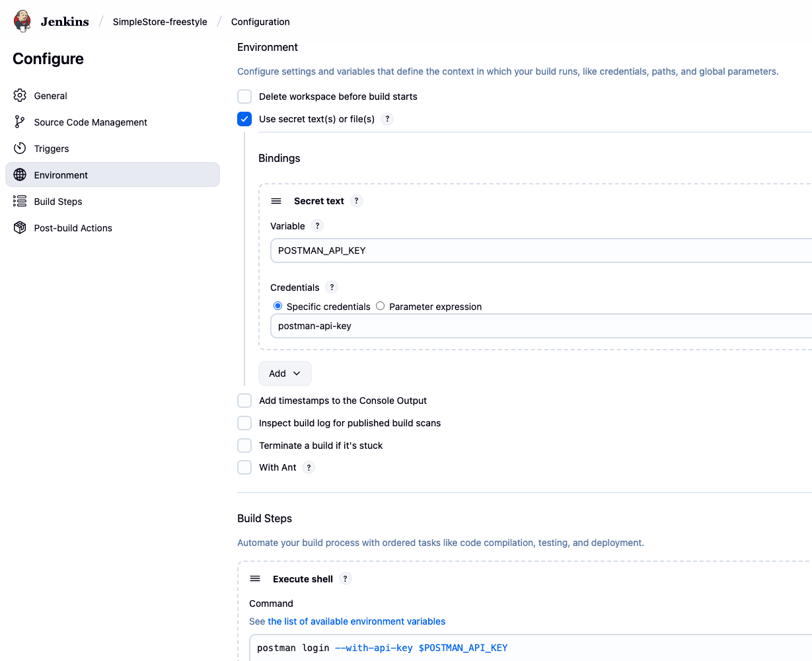Click the General gear icon in sidebar
The width and height of the screenshot is (812, 661).
click(x=20, y=95)
